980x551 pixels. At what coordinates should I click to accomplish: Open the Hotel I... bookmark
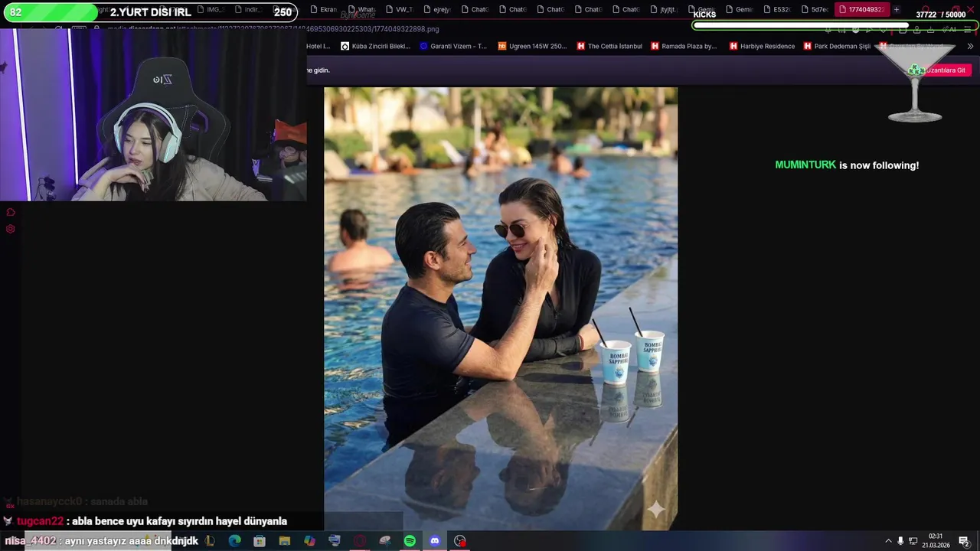[x=318, y=46]
